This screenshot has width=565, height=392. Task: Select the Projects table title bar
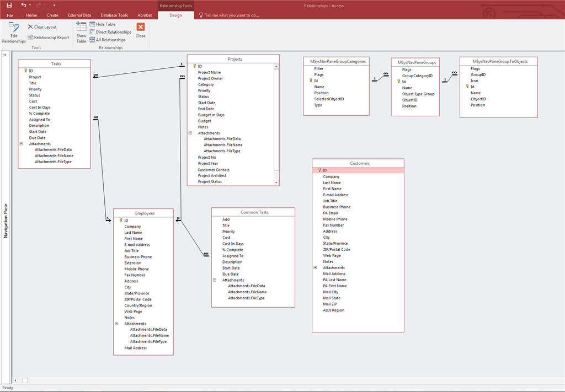(x=233, y=59)
